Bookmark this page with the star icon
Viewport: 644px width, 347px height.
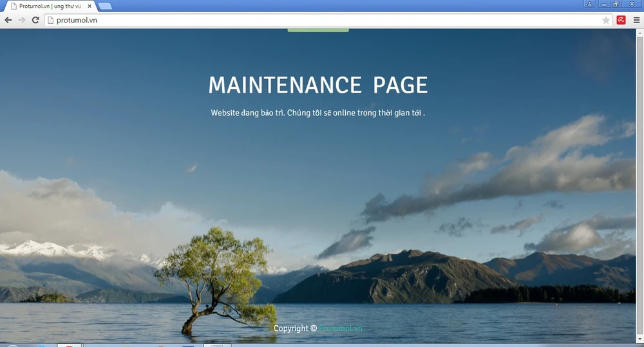pos(606,20)
